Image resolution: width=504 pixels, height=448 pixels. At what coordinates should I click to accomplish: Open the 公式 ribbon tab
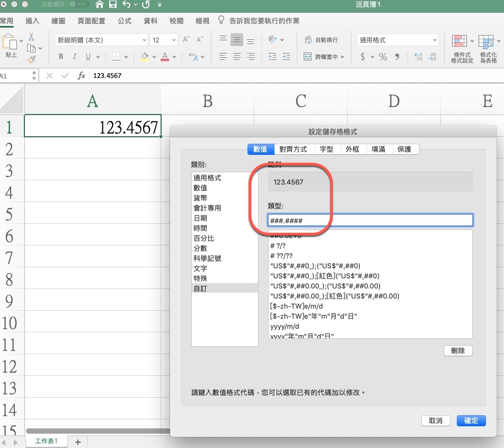tap(125, 21)
